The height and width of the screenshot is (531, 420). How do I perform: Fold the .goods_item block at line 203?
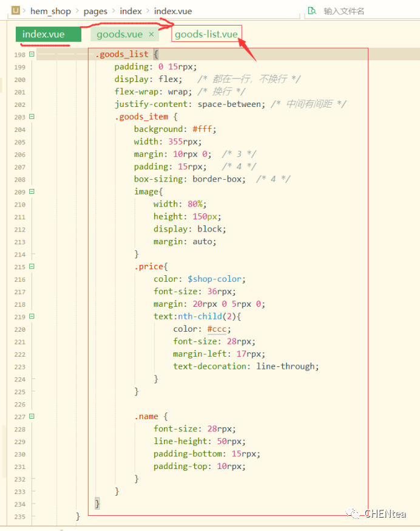[32, 117]
